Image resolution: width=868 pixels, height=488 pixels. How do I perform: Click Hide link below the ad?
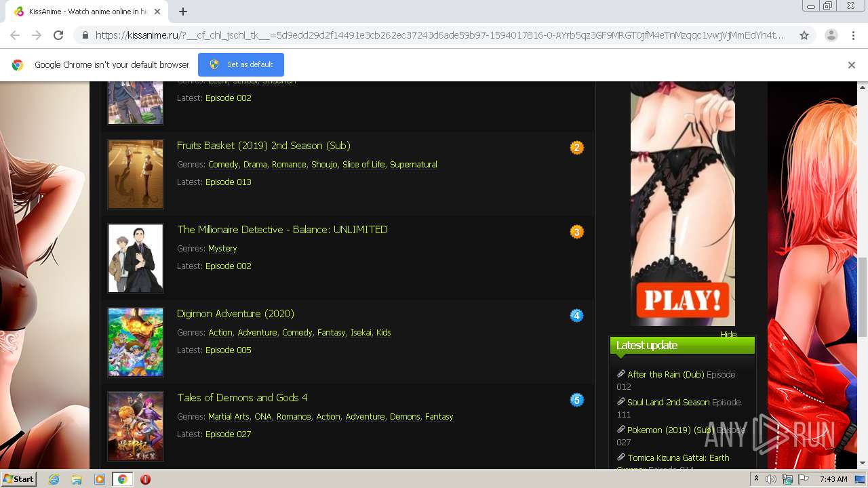[728, 334]
